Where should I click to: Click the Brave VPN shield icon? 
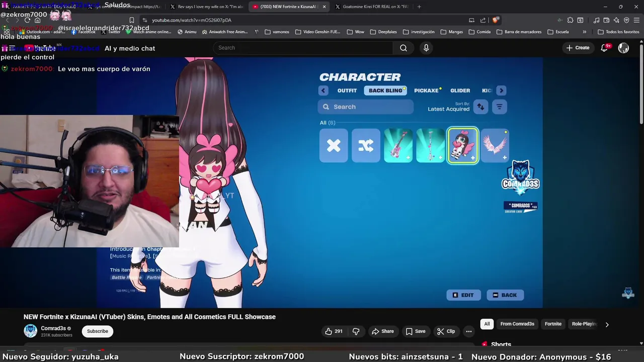[626, 20]
